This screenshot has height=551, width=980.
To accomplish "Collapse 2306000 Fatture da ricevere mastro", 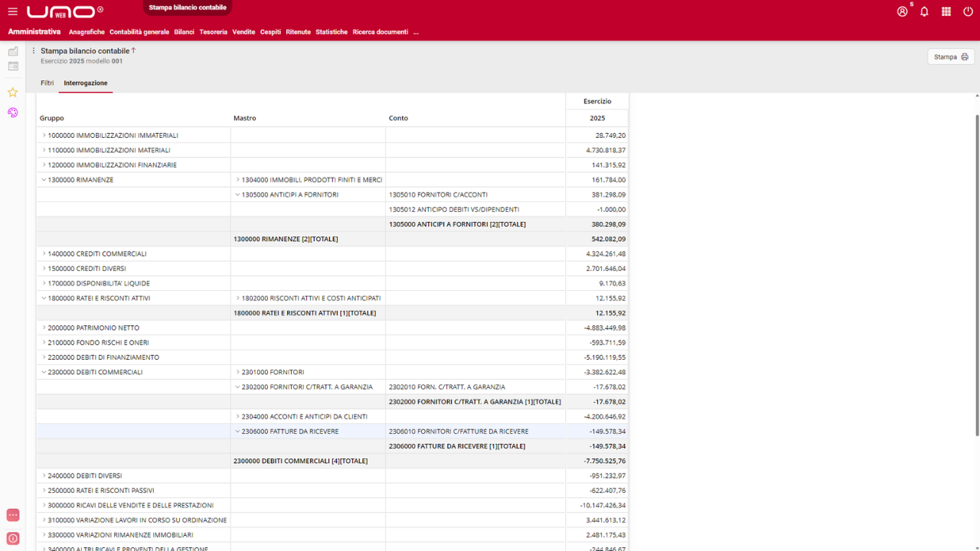I will point(238,432).
